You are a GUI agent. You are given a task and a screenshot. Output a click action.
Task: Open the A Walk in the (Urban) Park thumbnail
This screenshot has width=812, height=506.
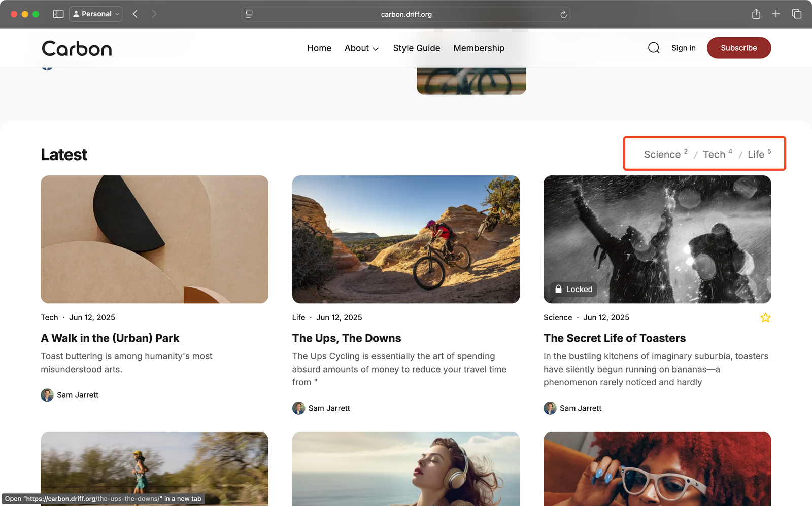[154, 239]
